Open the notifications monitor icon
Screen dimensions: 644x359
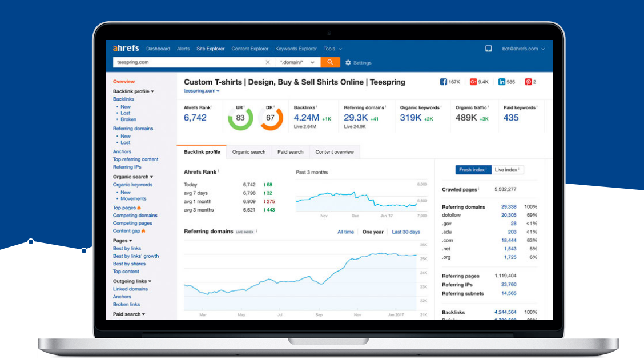(488, 49)
